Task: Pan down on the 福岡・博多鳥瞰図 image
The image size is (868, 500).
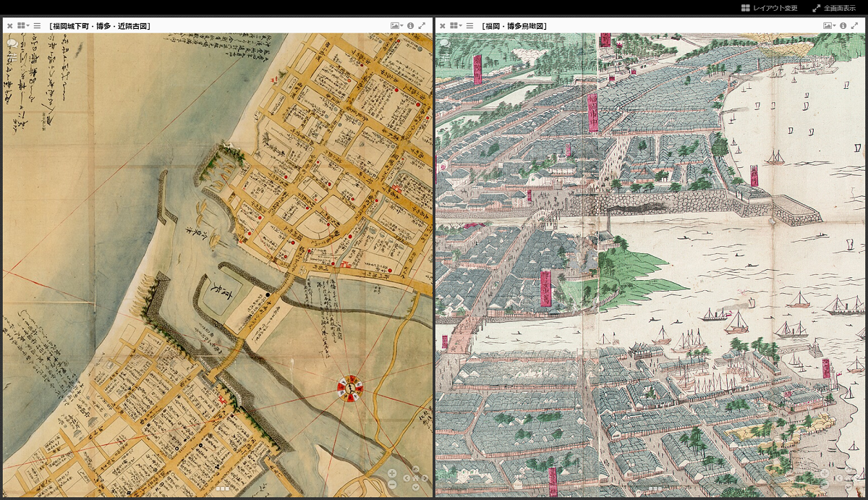Action: click(x=848, y=486)
